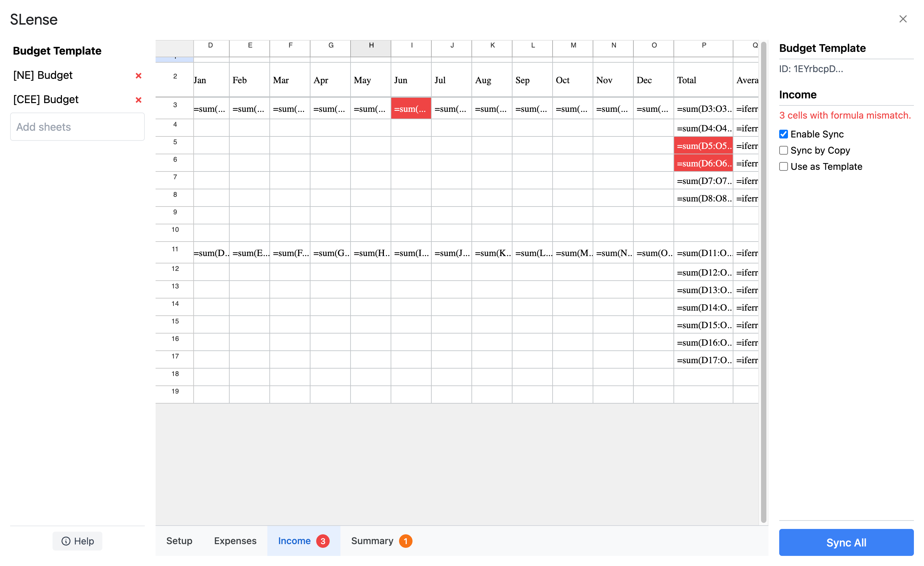The image size is (924, 566).
Task: Select the Summary tab
Action: (x=372, y=541)
